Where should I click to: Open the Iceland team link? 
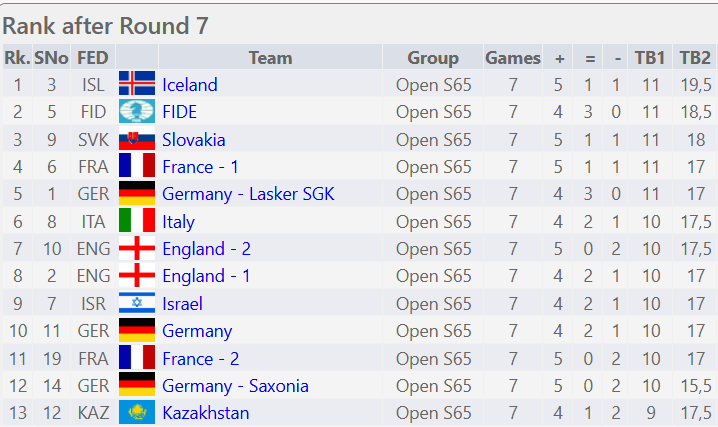[x=189, y=85]
